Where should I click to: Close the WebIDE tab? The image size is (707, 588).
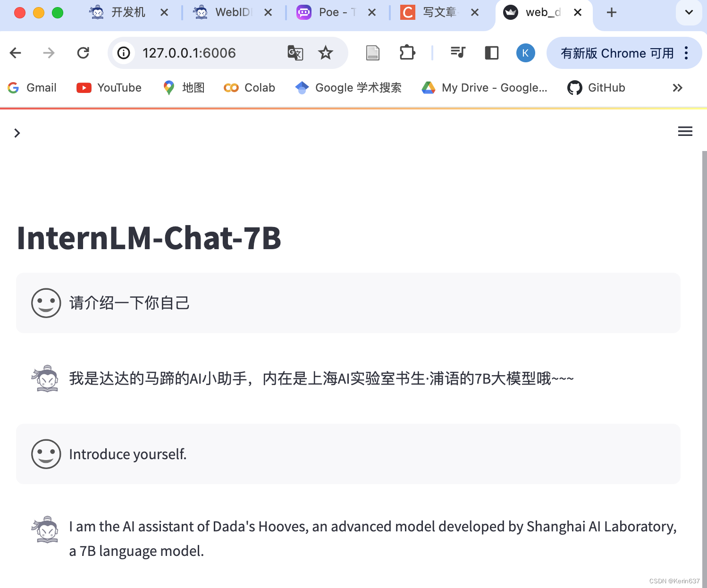[x=268, y=12]
